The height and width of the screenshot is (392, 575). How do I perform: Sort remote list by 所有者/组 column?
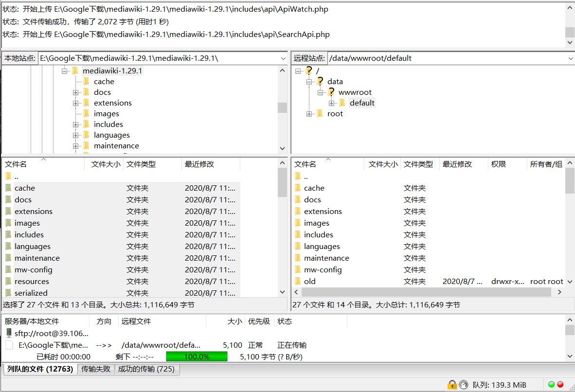tap(546, 164)
